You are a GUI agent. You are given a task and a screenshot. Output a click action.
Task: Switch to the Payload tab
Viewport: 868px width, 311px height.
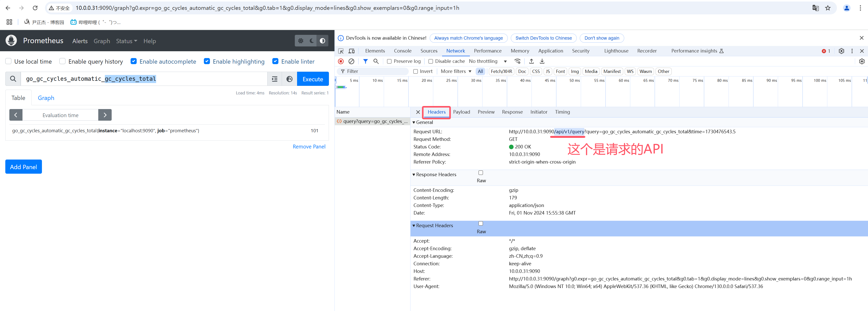click(461, 112)
